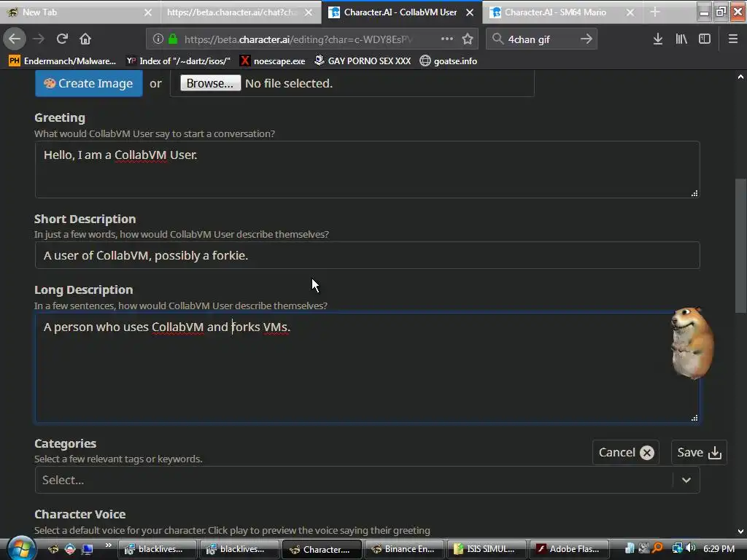747x560 pixels.
Task: Open the downloads panel
Action: pos(658,39)
